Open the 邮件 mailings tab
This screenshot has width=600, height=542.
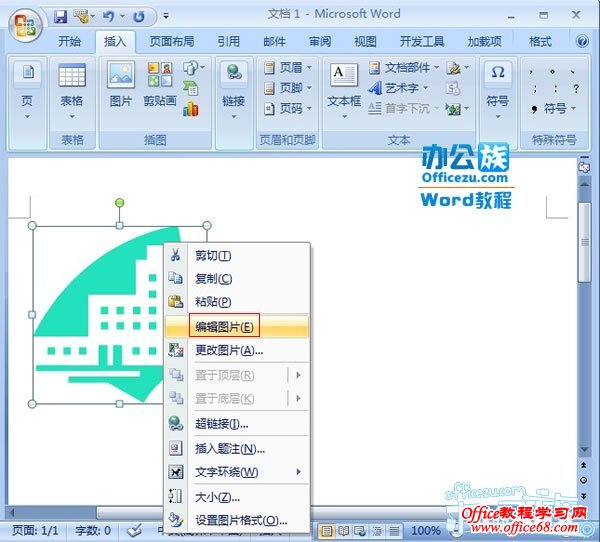click(274, 41)
